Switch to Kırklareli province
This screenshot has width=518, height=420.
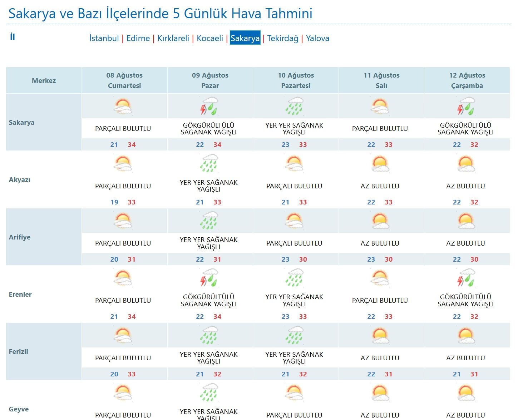(173, 38)
